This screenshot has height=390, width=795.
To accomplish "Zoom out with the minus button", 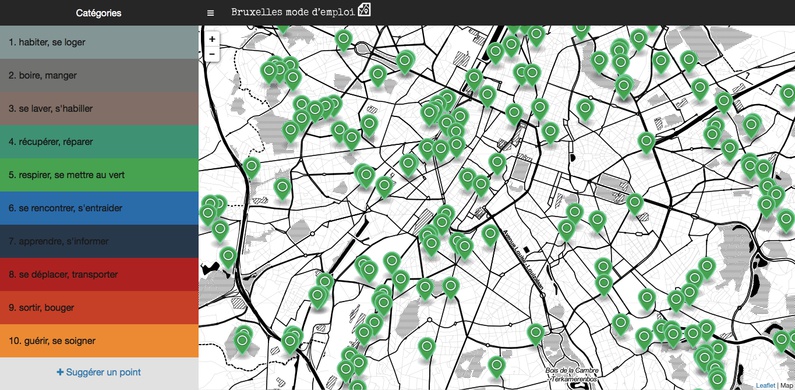I will tap(212, 54).
